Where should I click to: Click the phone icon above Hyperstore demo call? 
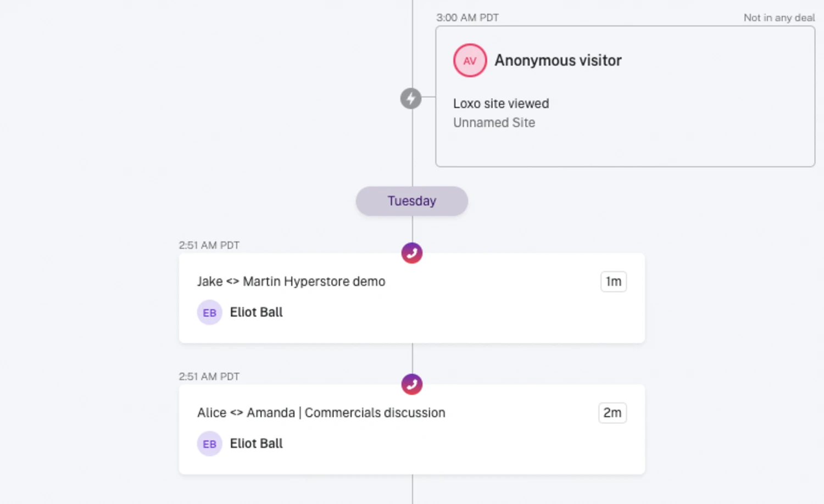[x=412, y=253]
